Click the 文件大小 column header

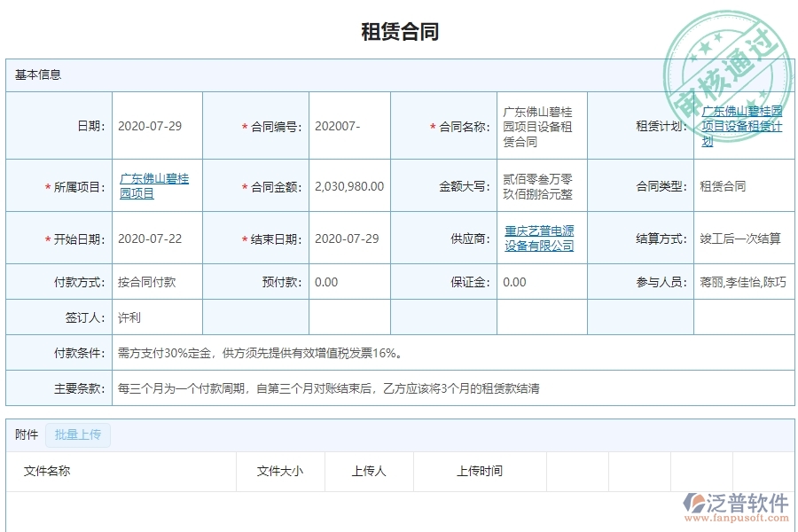pos(280,471)
